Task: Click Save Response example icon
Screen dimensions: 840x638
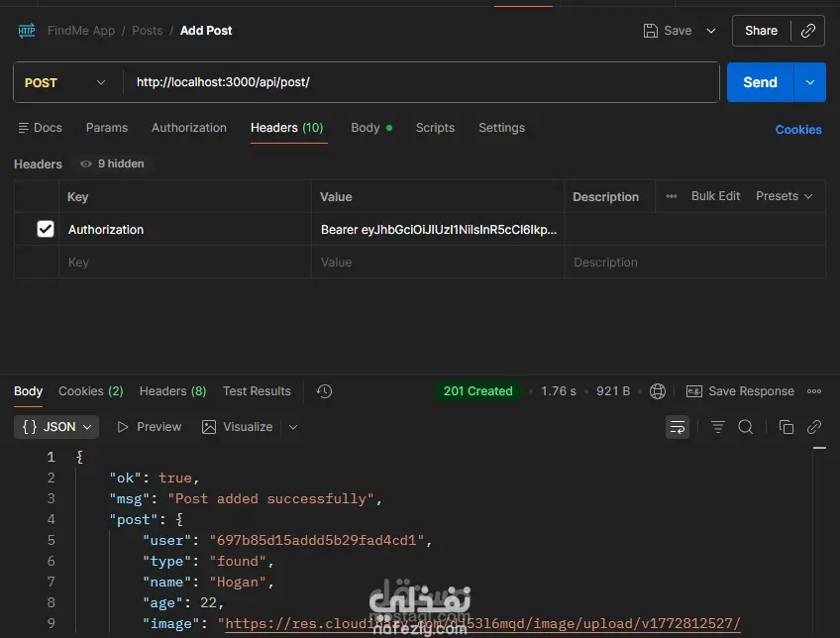Action: click(x=694, y=391)
